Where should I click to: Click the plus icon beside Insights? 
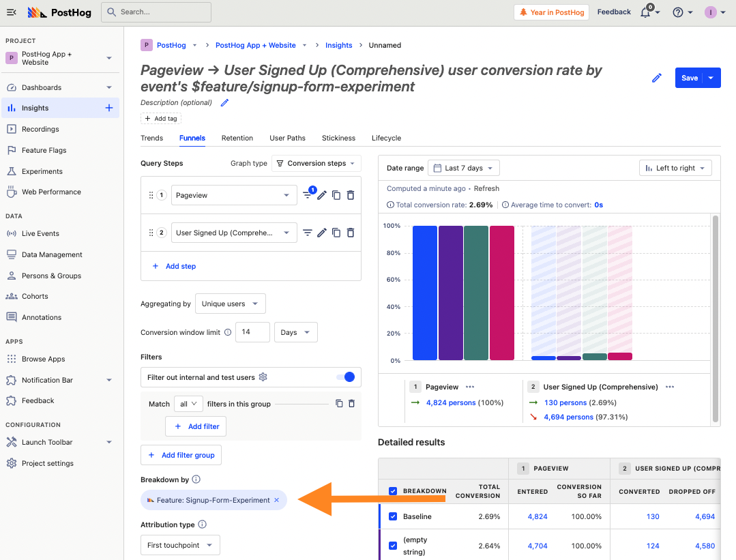[108, 108]
